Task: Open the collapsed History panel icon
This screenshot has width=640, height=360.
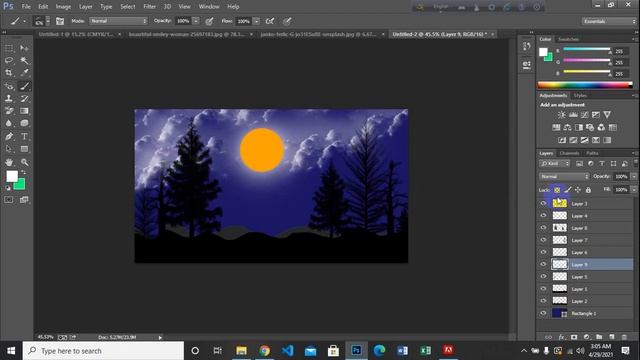Action: coord(527,47)
